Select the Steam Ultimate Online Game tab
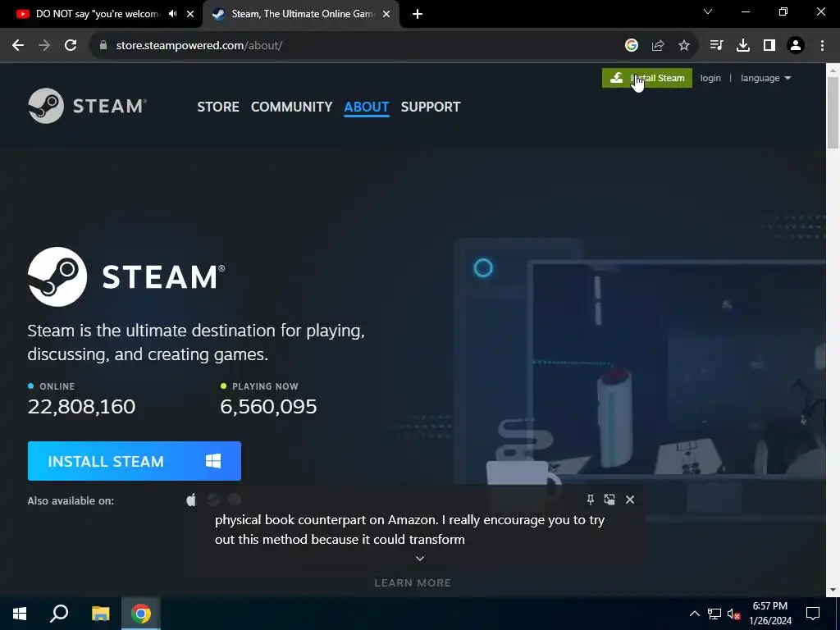This screenshot has height=630, width=840. 302,14
